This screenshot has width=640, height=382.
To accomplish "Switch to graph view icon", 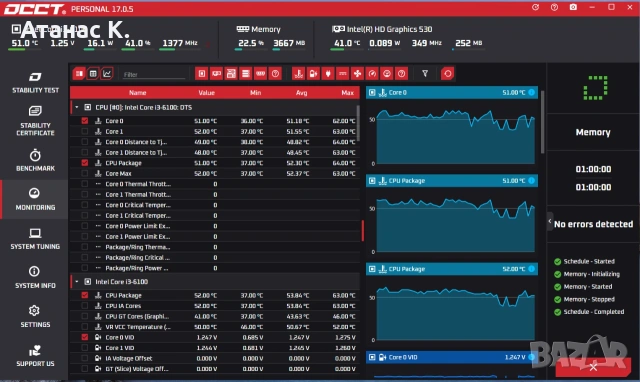I will [107, 74].
